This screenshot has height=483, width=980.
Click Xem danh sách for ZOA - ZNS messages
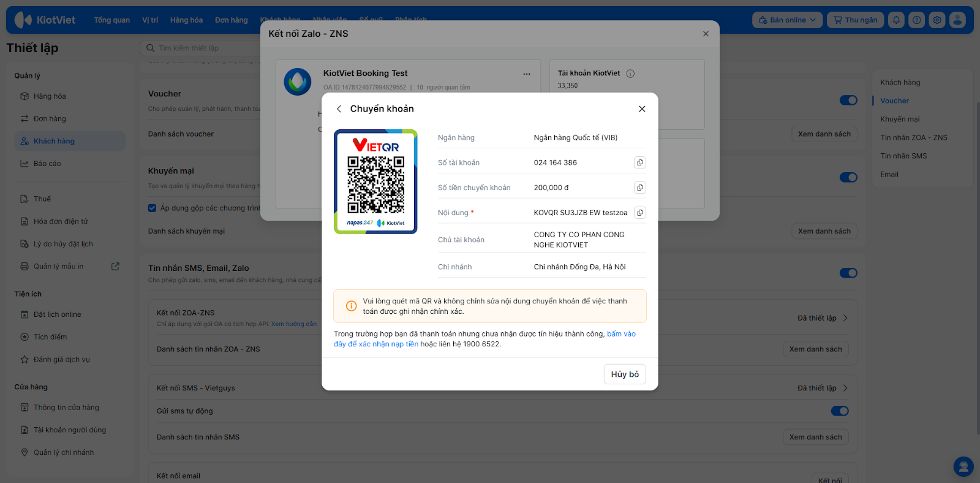[x=815, y=349]
